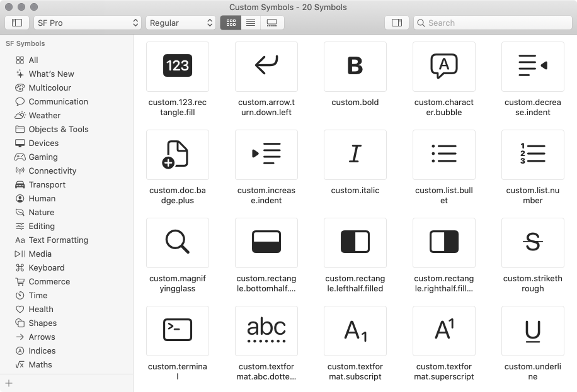Select the custom.italic symbol icon
The height and width of the screenshot is (392, 577).
tap(355, 154)
